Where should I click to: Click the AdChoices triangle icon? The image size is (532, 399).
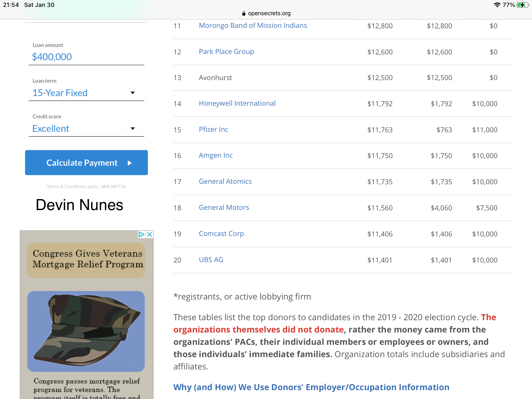pyautogui.click(x=141, y=234)
